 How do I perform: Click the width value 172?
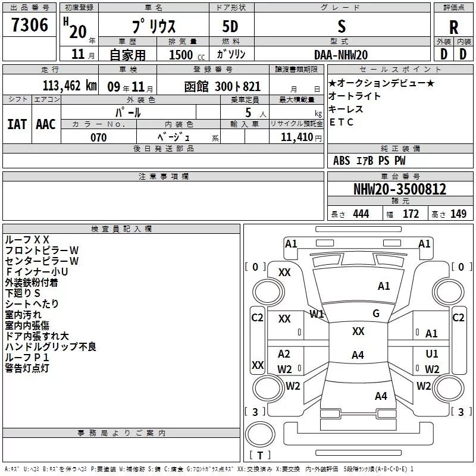(411, 214)
